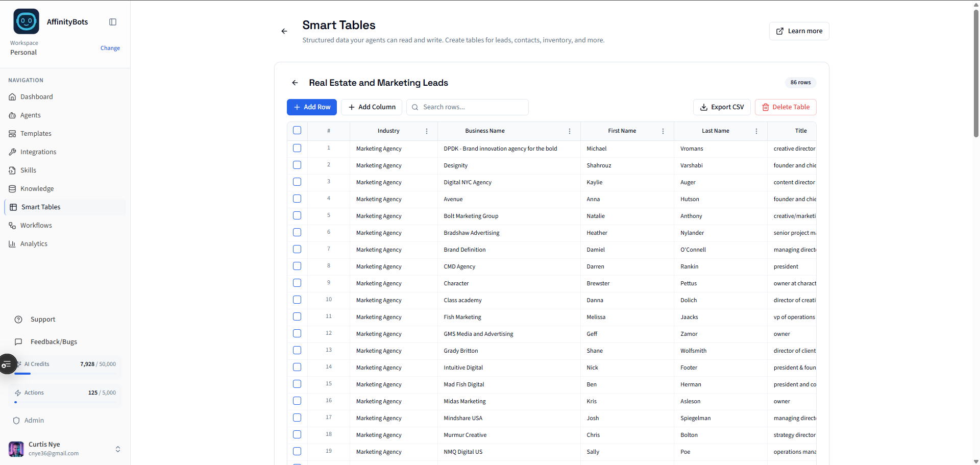The image size is (980, 465).
Task: Collapse the sidebar using the panel icon
Action: [112, 22]
